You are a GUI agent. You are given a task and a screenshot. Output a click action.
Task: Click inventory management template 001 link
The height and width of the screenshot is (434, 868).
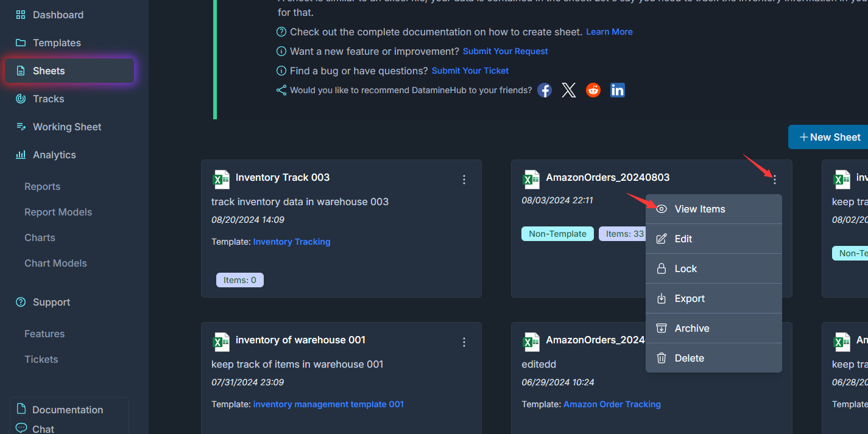point(328,404)
